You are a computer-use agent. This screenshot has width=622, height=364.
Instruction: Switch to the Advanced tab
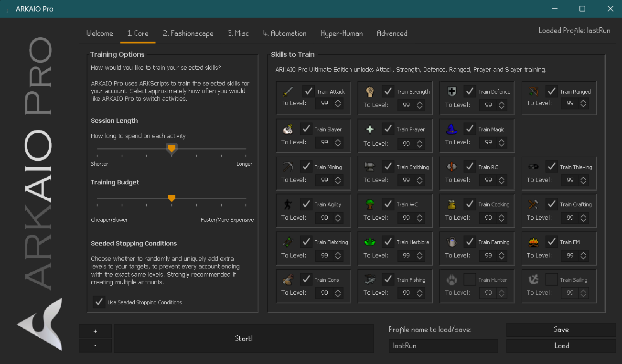[392, 33]
